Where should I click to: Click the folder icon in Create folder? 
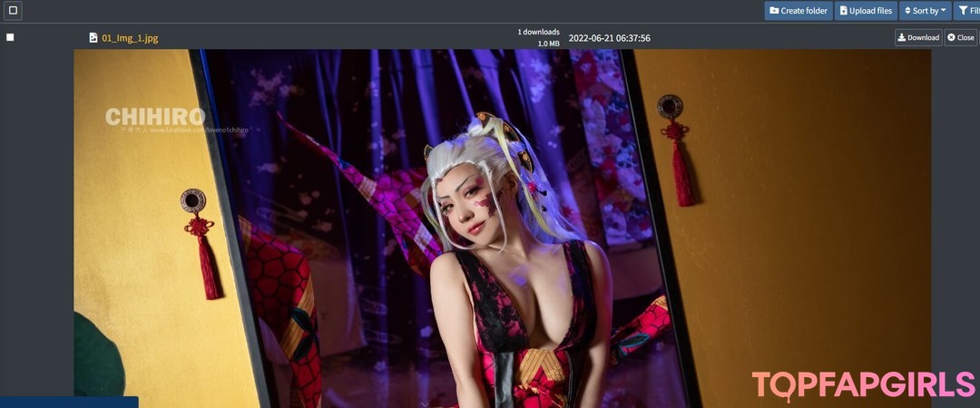[x=774, y=11]
